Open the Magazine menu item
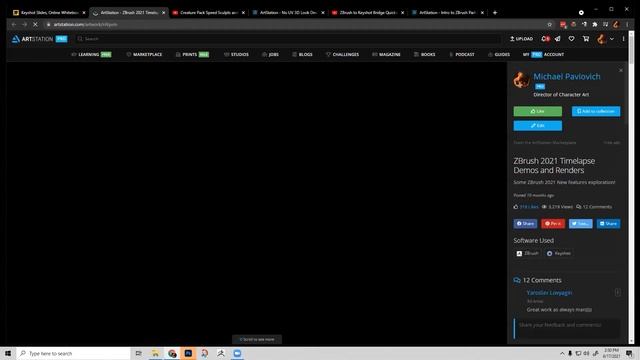The height and width of the screenshot is (360, 640). click(386, 54)
